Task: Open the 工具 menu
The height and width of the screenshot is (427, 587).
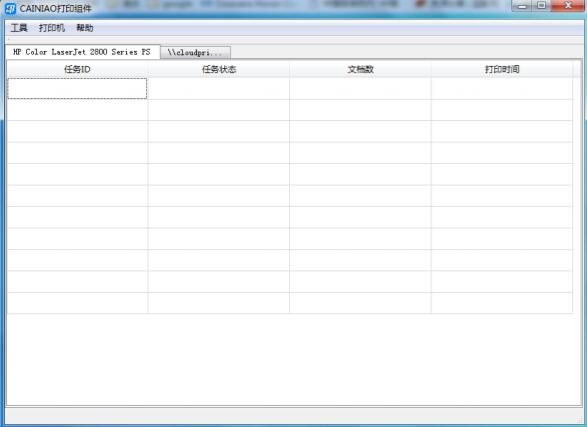Action: tap(19, 28)
